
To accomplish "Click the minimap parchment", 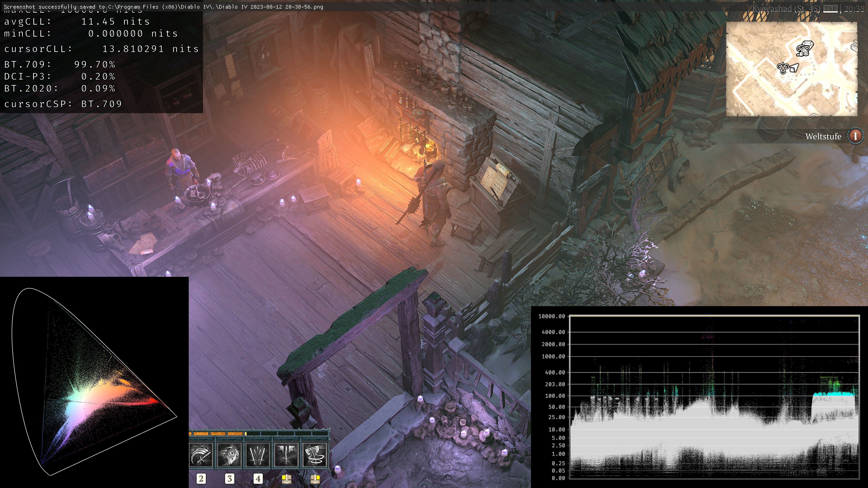I will click(x=792, y=69).
